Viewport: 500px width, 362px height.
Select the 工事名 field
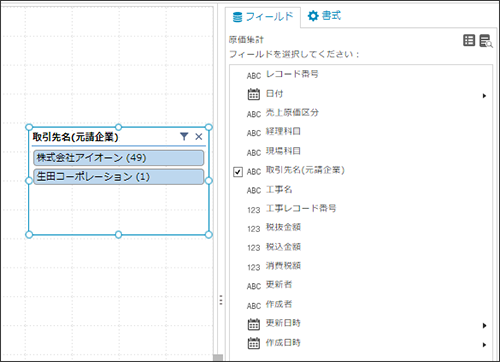coord(279,190)
